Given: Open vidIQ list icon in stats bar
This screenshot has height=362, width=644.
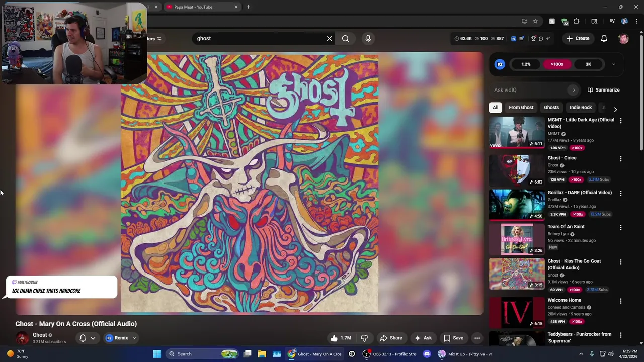Looking at the screenshot, I should tap(522, 39).
